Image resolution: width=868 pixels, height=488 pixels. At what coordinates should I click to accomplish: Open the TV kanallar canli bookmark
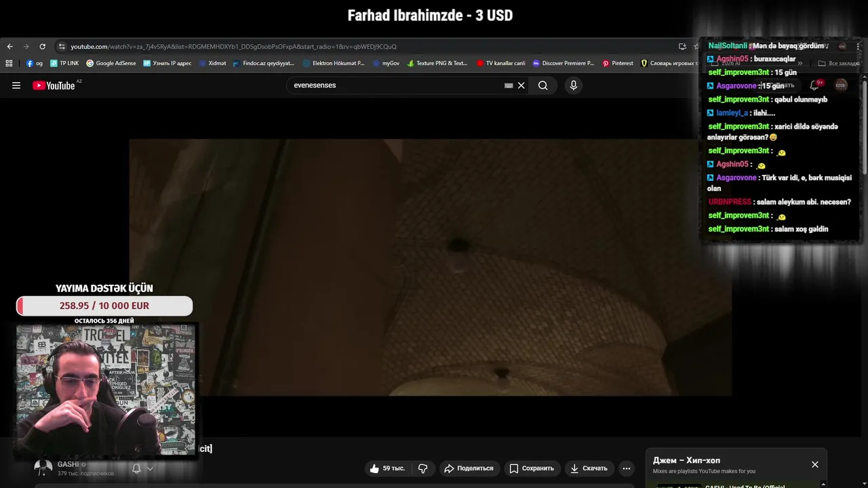pos(500,63)
